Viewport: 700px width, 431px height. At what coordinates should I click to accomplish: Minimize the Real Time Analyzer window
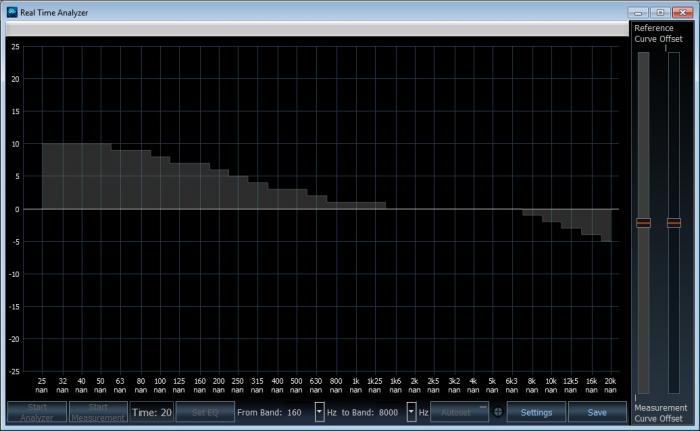[x=638, y=13]
